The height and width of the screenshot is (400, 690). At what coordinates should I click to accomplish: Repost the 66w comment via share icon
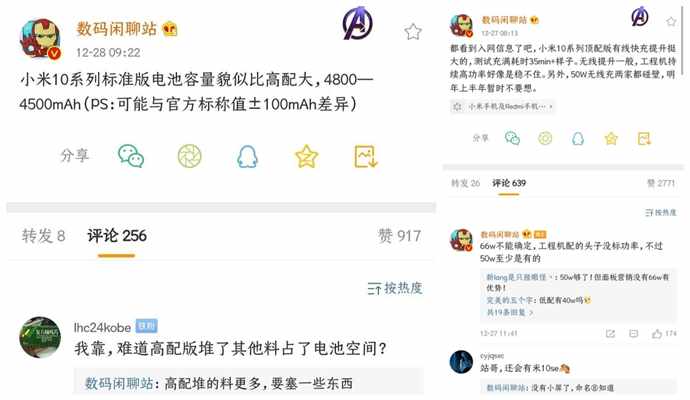click(610, 334)
